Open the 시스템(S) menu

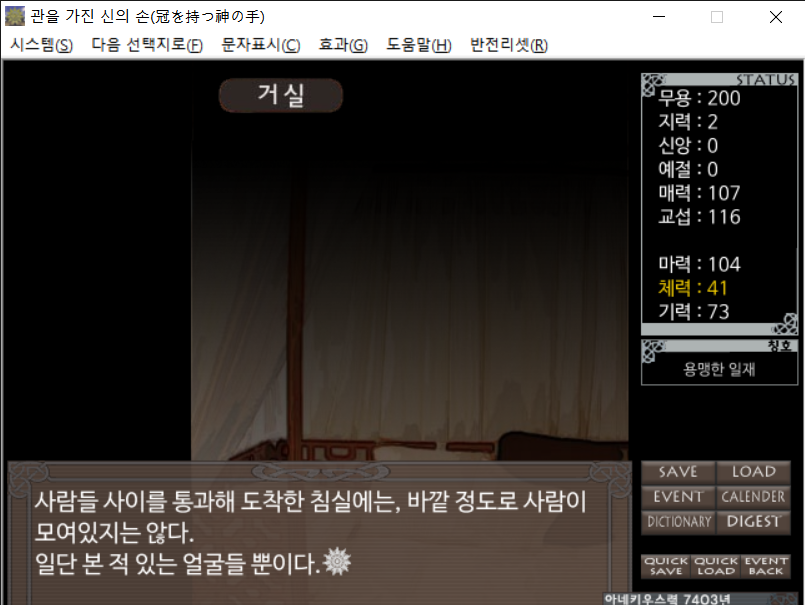click(x=42, y=45)
